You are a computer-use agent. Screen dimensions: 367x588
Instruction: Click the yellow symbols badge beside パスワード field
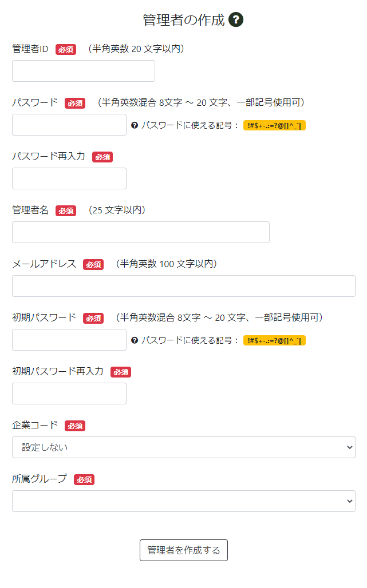coord(274,125)
